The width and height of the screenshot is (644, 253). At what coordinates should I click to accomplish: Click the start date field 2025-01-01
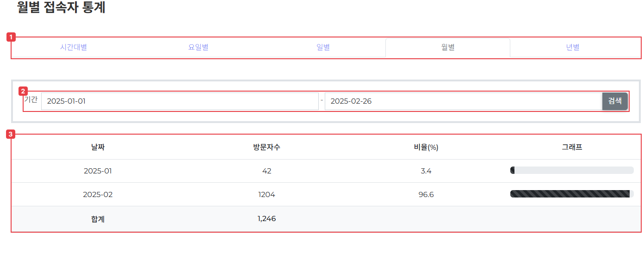tap(180, 101)
